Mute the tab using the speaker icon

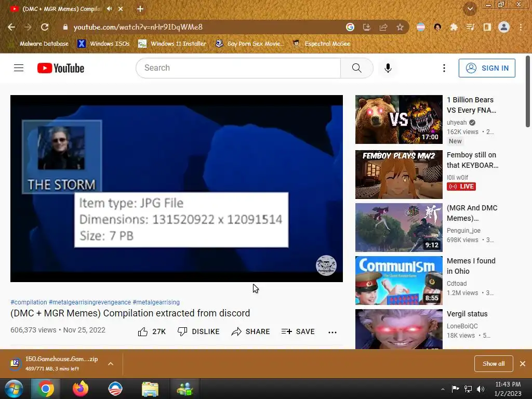(109, 9)
